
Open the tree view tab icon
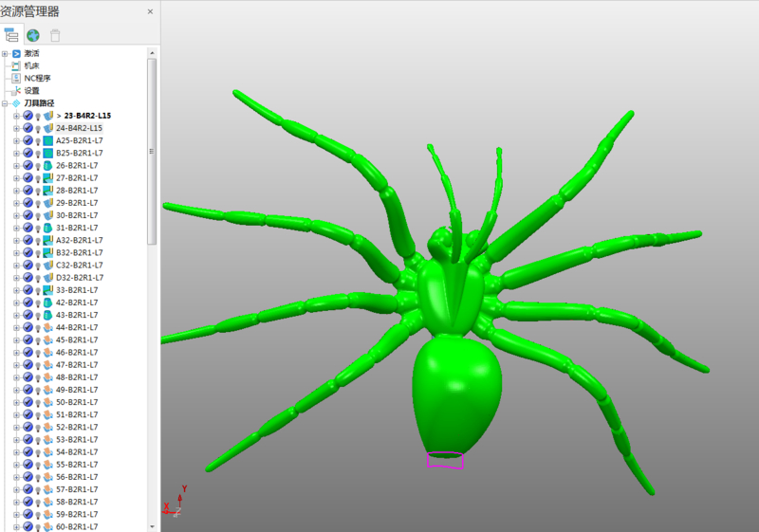tap(12, 35)
